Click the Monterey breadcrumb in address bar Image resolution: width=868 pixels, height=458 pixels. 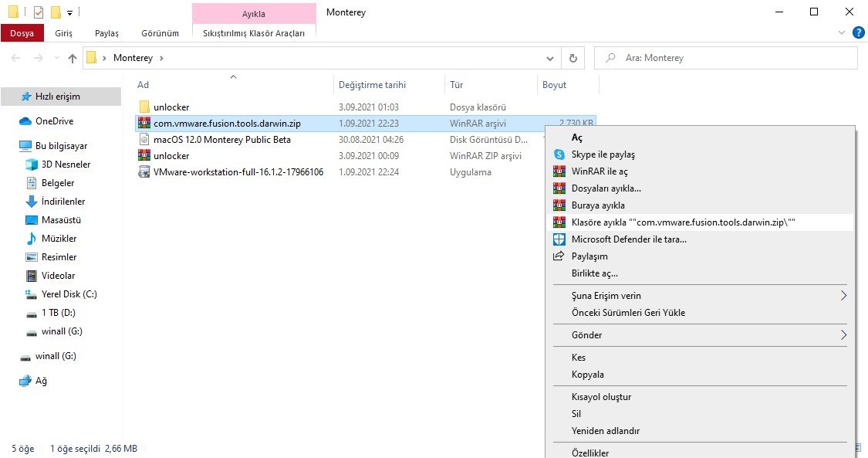click(x=133, y=58)
